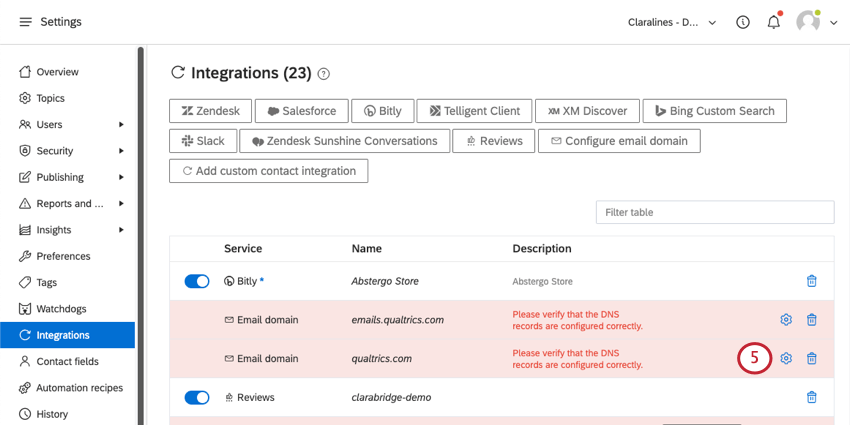Image resolution: width=850 pixels, height=425 pixels.
Task: Open the Claralines account dropdown
Action: click(x=672, y=22)
